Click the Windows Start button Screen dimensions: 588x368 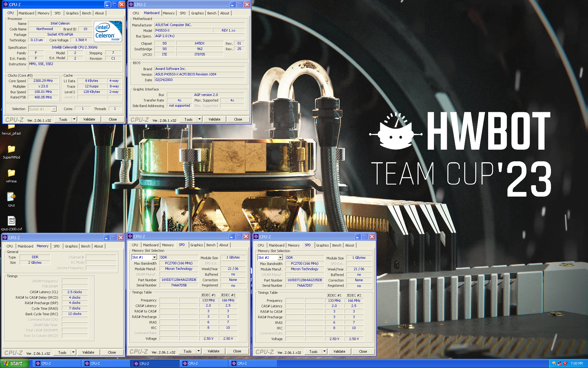pyautogui.click(x=14, y=363)
